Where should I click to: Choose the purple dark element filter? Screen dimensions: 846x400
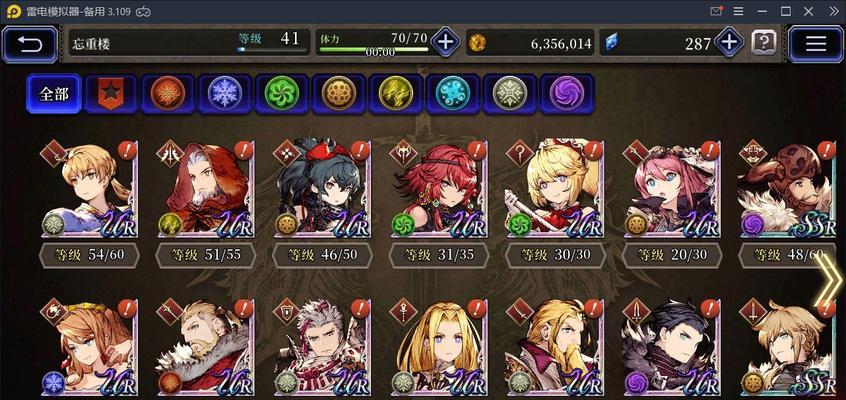tap(567, 94)
